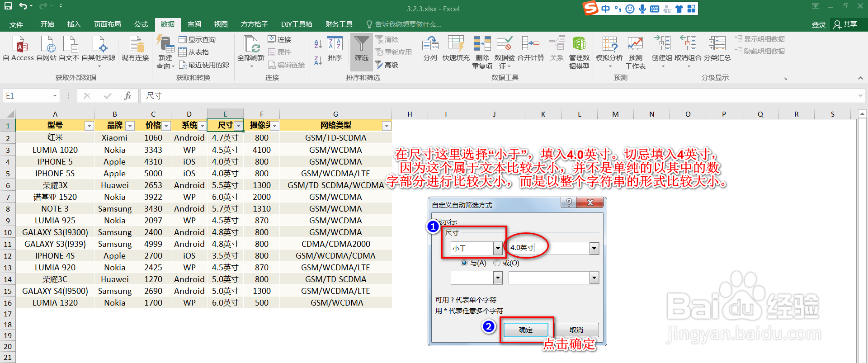Click the 取消 button in filter dialog

point(576,330)
